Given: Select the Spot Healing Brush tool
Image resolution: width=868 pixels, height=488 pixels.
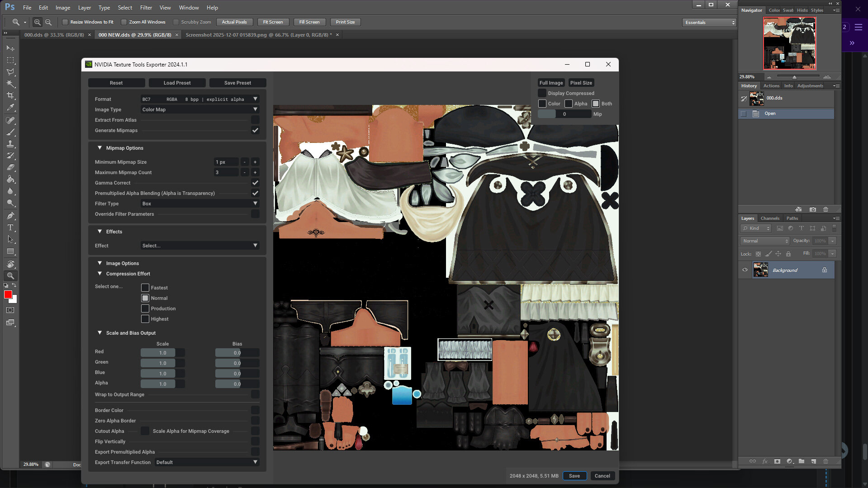Looking at the screenshot, I should click(10, 120).
